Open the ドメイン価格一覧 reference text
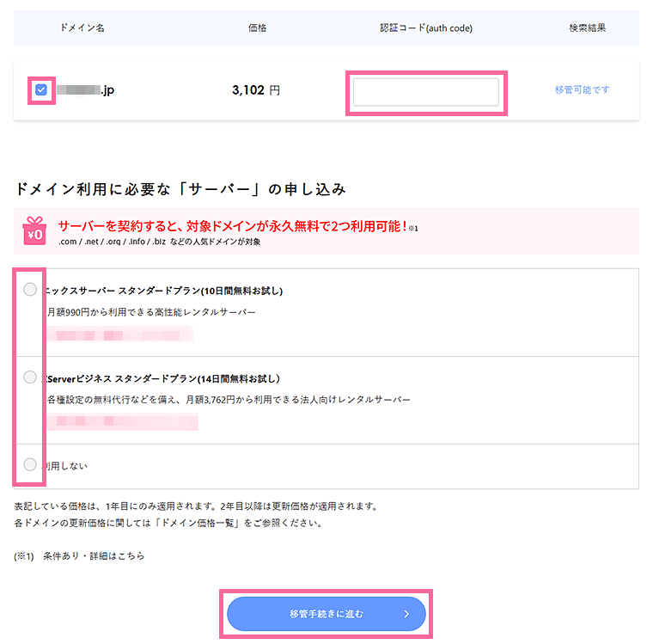Viewport: 653px width, 644px height. pyautogui.click(x=197, y=523)
